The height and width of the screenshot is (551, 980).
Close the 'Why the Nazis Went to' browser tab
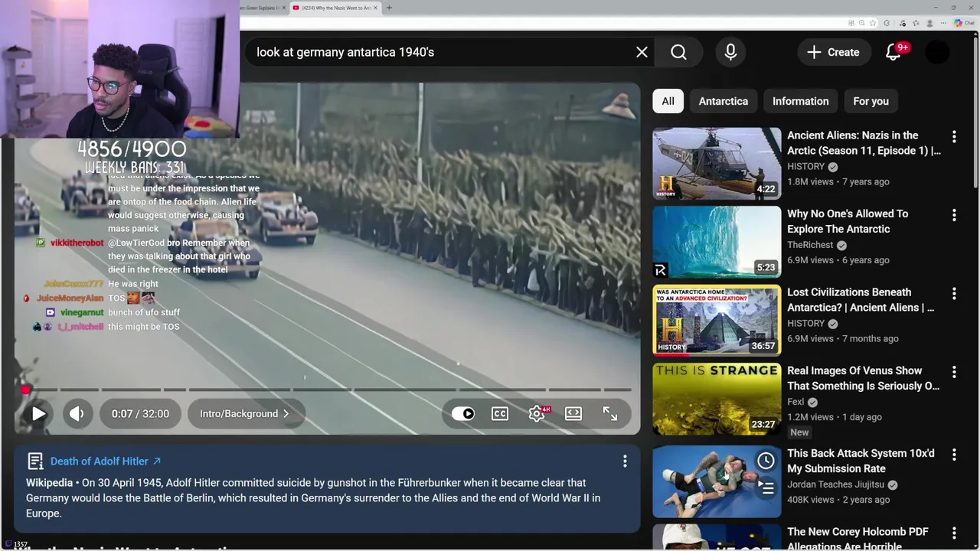[x=375, y=8]
